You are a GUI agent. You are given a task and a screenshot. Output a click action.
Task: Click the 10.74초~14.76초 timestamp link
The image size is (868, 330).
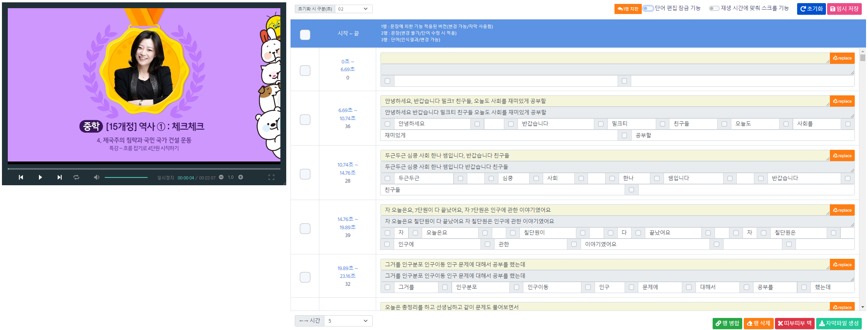click(348, 169)
